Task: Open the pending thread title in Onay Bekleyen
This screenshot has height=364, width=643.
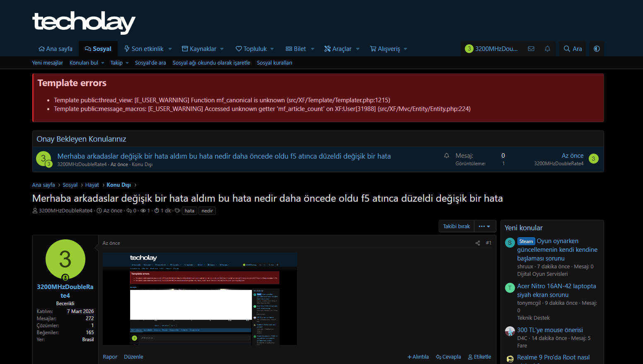Action: coord(224,156)
